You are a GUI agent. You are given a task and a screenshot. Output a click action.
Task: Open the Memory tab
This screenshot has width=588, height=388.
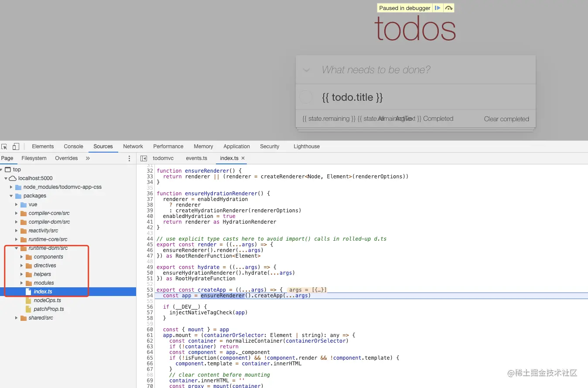pyautogui.click(x=203, y=146)
